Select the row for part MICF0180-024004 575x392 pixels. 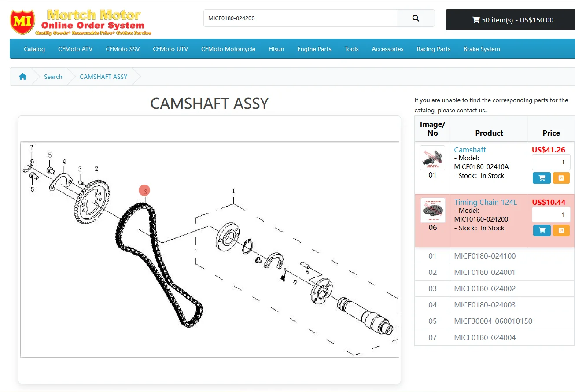pos(494,337)
